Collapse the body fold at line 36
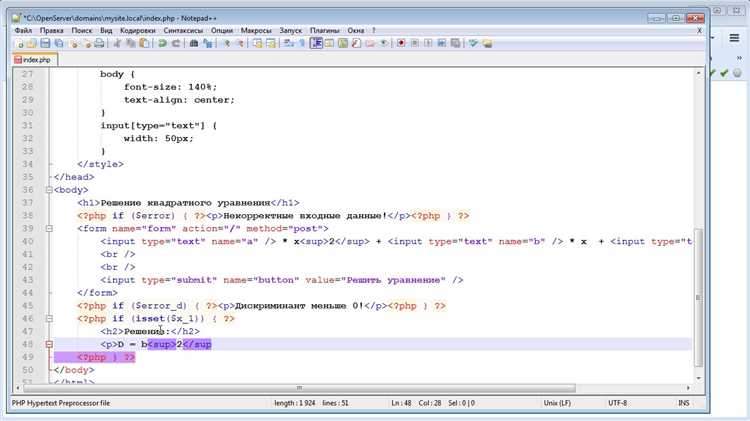 tap(49, 190)
